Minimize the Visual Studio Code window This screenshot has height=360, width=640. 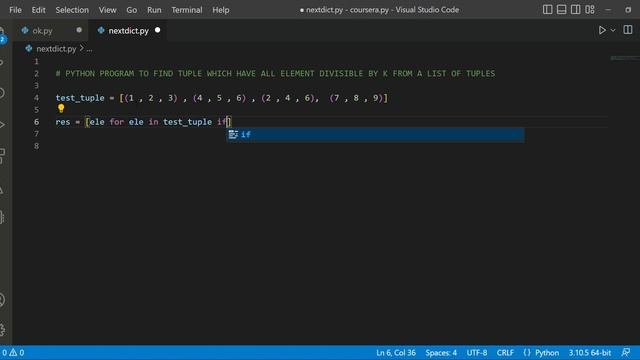[x=608, y=9]
